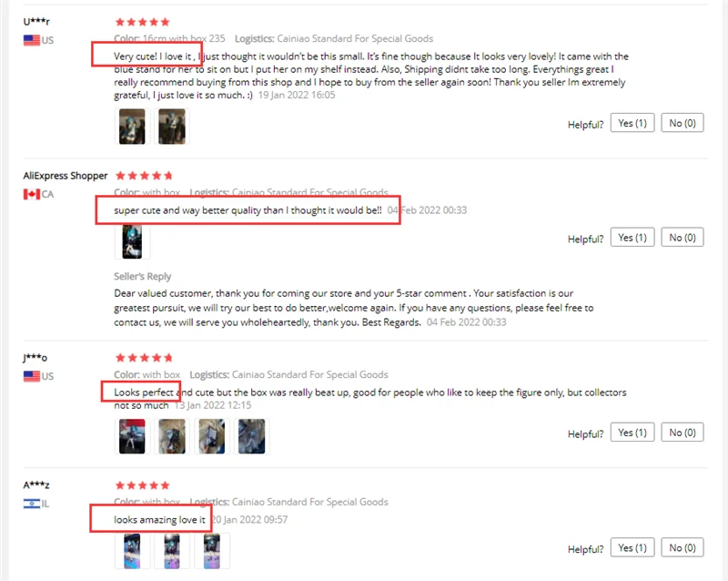Click the five-star rating on U***r's review
Image resolution: width=728 pixels, height=581 pixels.
[x=143, y=22]
